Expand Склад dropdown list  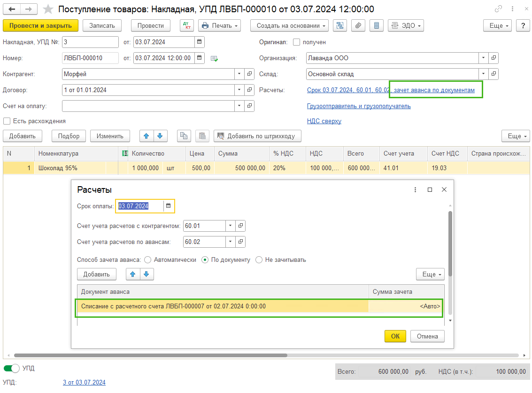[x=484, y=74]
